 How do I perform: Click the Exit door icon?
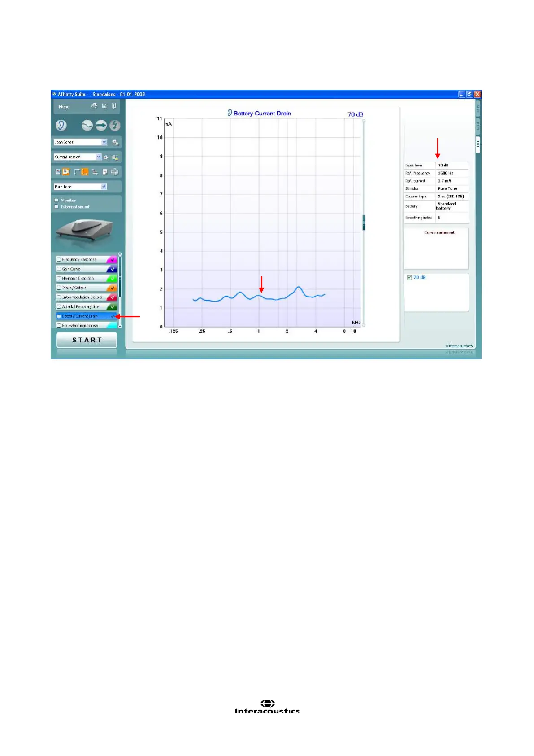(114, 106)
